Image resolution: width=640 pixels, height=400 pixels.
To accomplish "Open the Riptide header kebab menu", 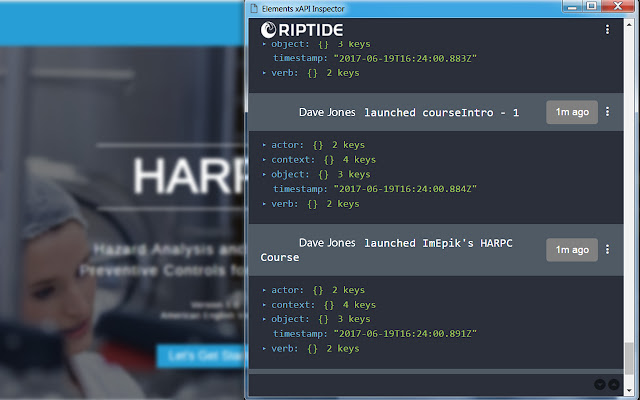I will (x=607, y=29).
